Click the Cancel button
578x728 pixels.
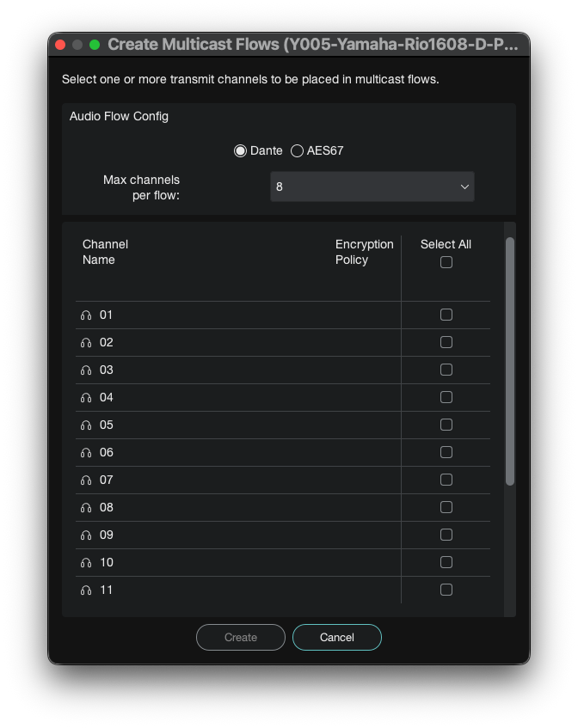tap(337, 638)
